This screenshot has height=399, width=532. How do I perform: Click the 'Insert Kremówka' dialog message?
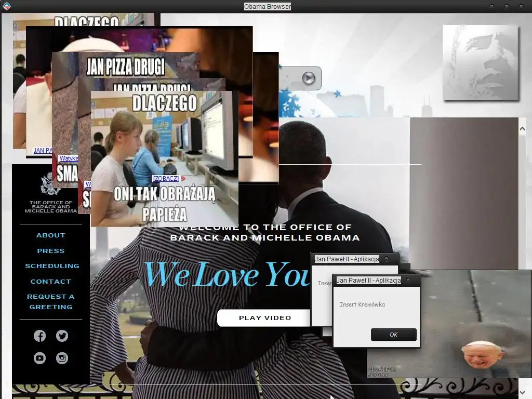pos(362,304)
